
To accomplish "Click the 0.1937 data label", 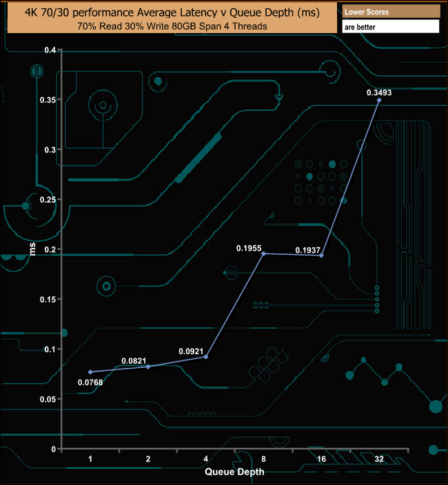I will click(x=307, y=250).
